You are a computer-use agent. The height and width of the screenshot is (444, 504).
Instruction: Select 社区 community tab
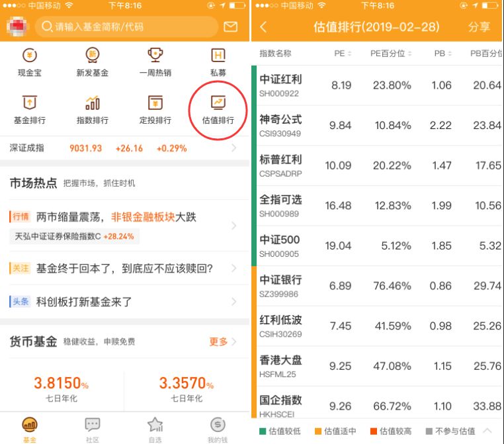92,429
